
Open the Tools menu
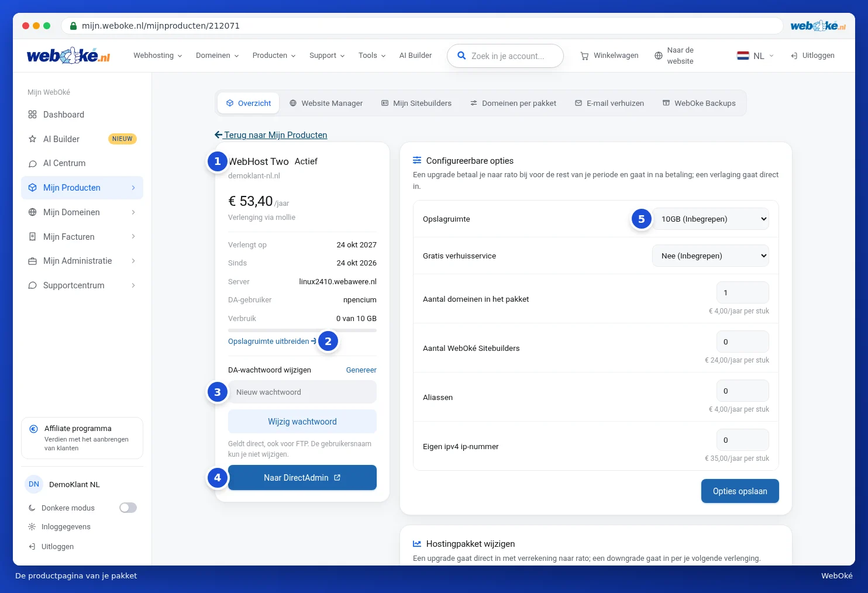(373, 56)
